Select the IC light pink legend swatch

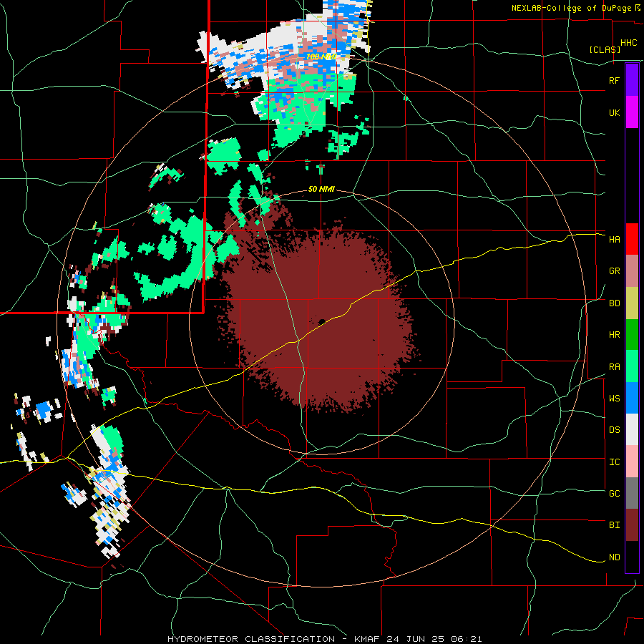tap(632, 462)
